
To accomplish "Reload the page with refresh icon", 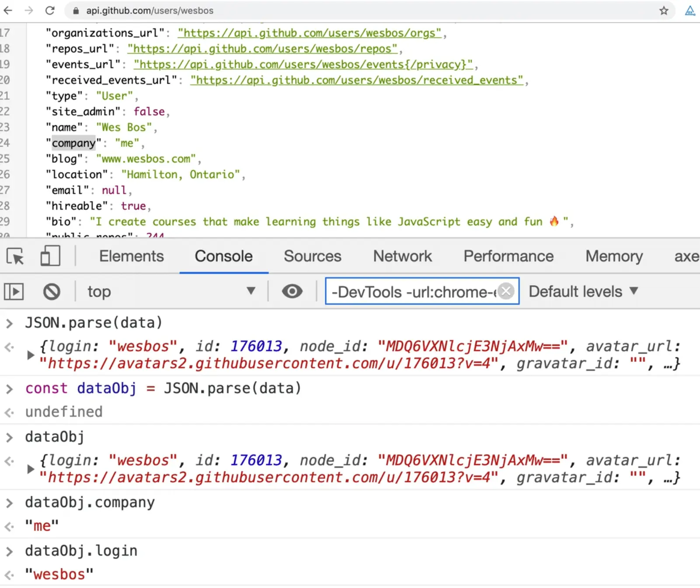I will [x=50, y=10].
